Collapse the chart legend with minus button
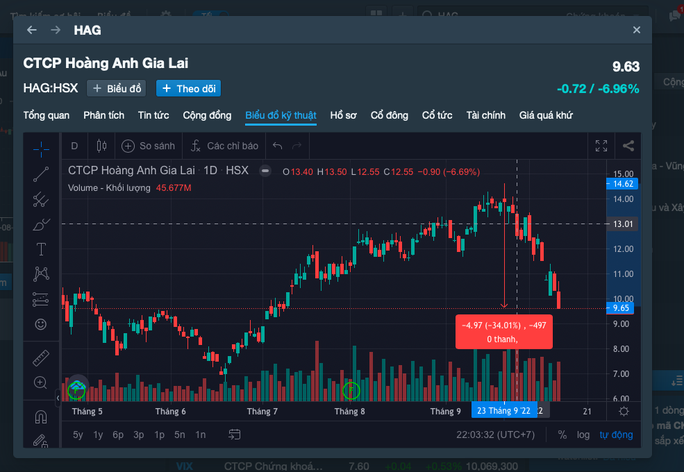Image resolution: width=684 pixels, height=472 pixels. pos(265,171)
